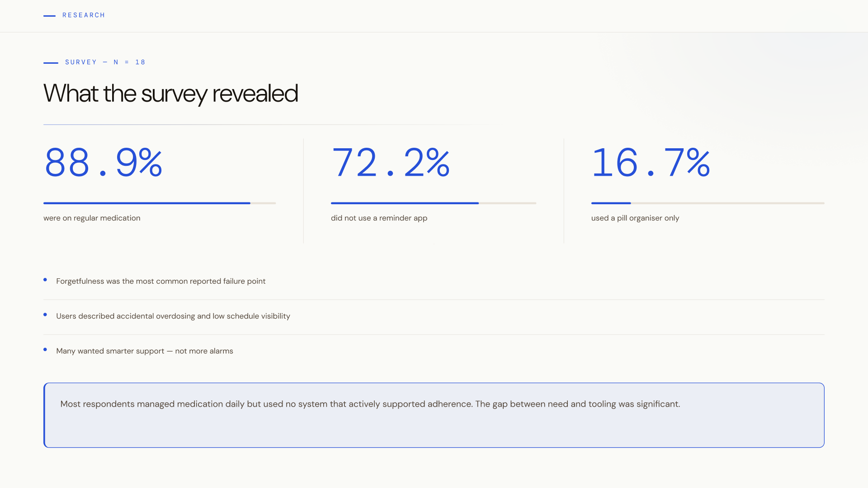Click the 16.7% statistic

point(651,163)
